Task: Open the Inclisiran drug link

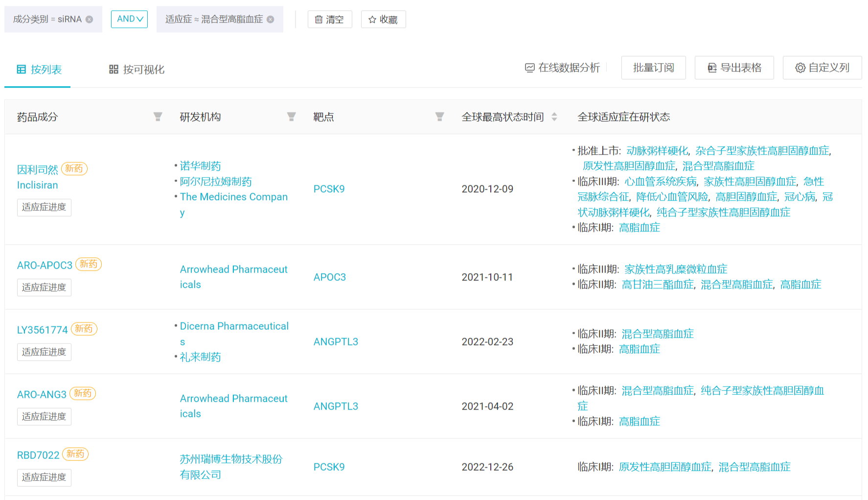Action: pyautogui.click(x=37, y=185)
